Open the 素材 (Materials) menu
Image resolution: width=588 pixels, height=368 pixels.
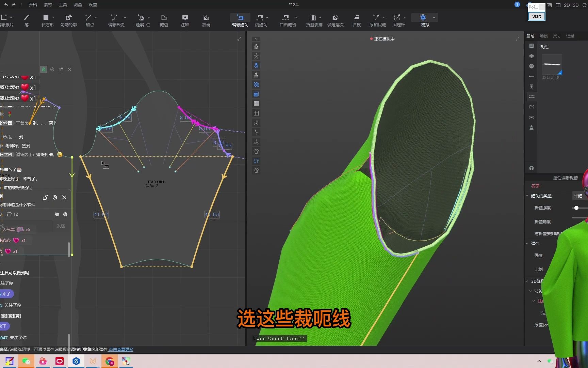pyautogui.click(x=48, y=5)
